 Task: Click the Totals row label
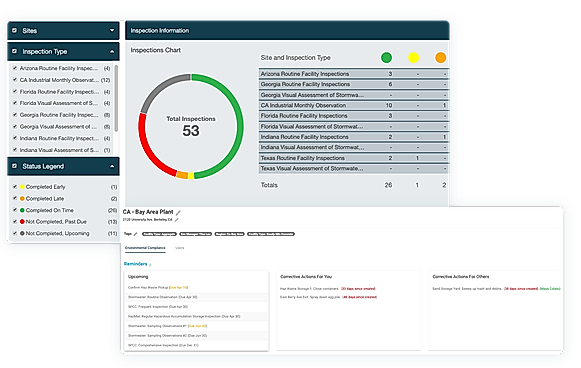[269, 185]
